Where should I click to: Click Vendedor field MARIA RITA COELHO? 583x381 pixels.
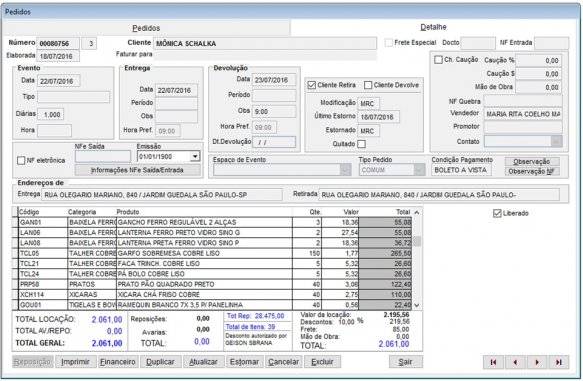pos(523,114)
